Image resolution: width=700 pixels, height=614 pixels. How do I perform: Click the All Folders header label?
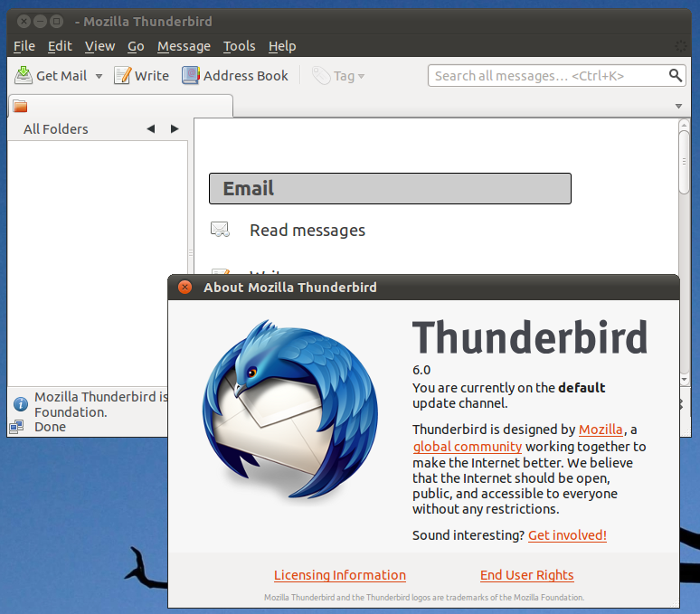(x=56, y=129)
